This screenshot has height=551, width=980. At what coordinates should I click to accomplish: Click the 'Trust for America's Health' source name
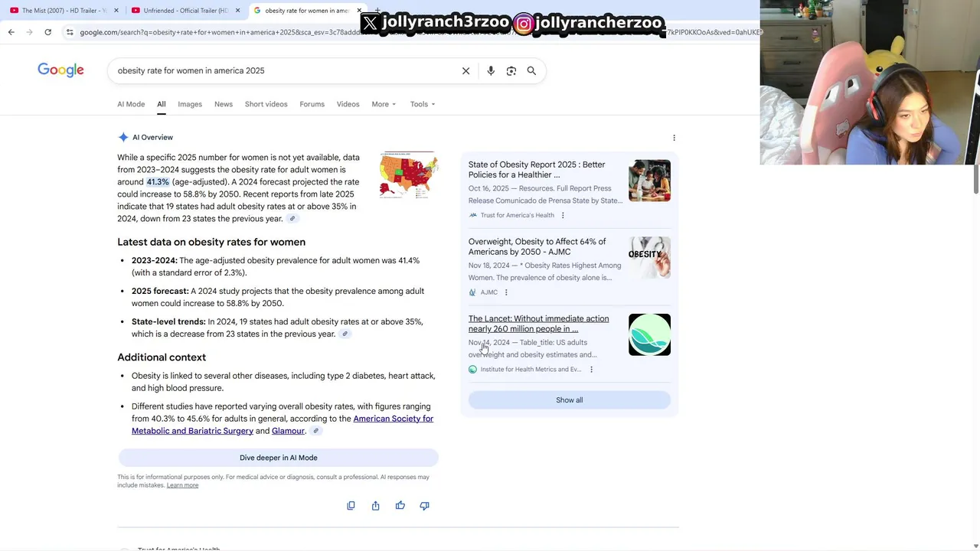tap(517, 215)
